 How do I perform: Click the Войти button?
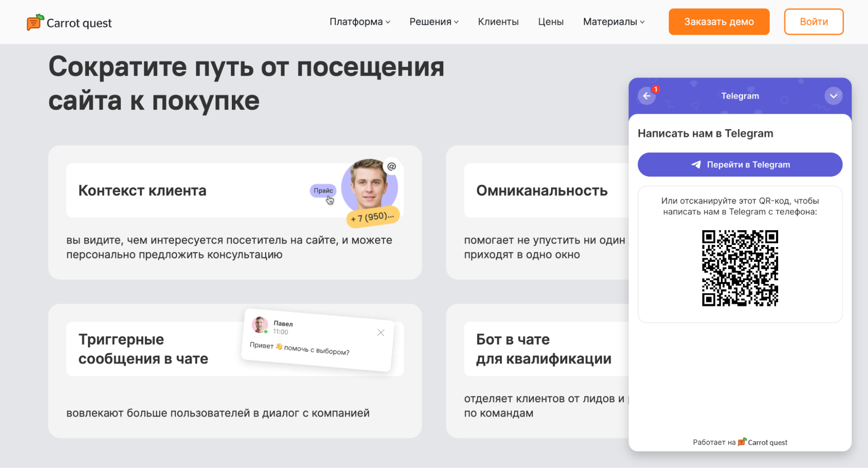813,22
